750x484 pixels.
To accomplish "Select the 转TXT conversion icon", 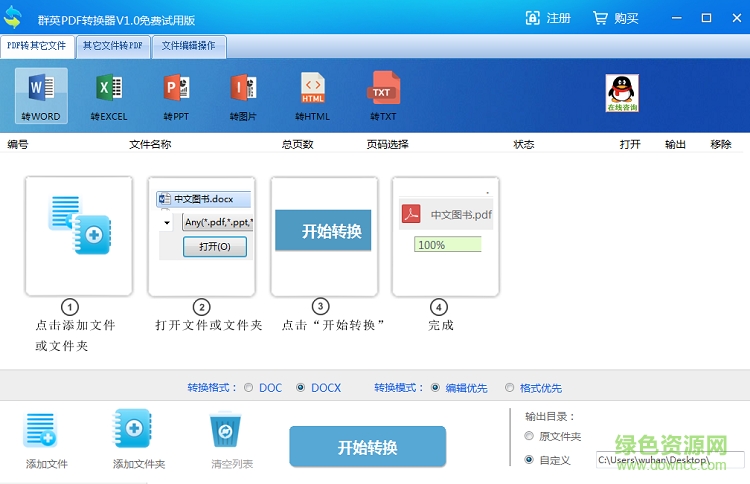I will 382,91.
